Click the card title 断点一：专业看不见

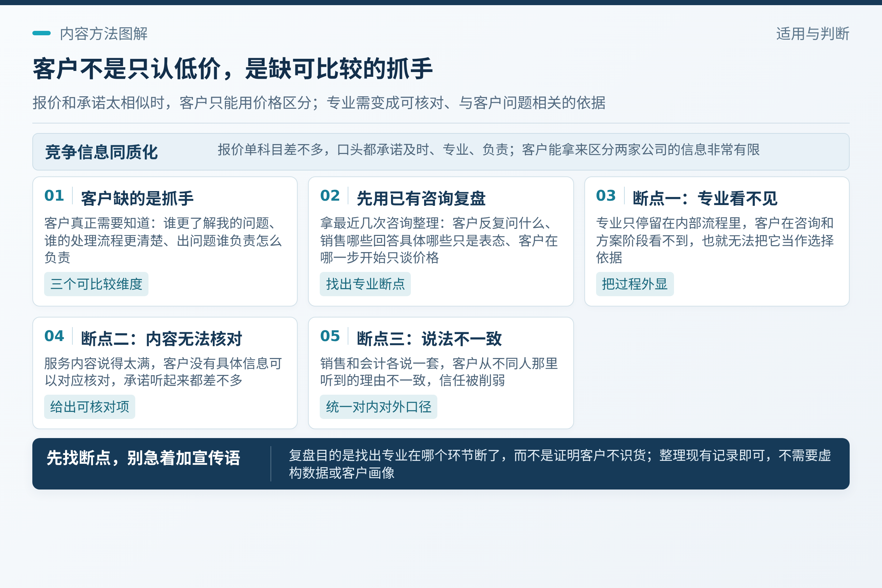(x=705, y=198)
